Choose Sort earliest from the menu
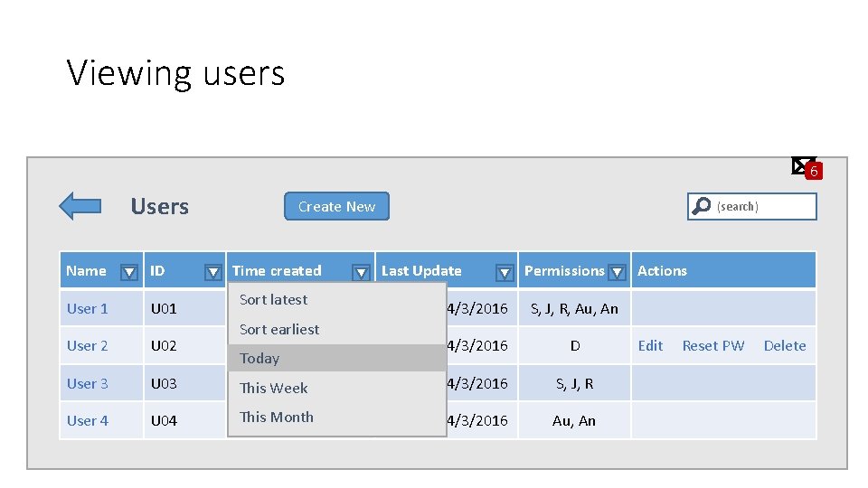The height and width of the screenshot is (488, 868). 279,330
